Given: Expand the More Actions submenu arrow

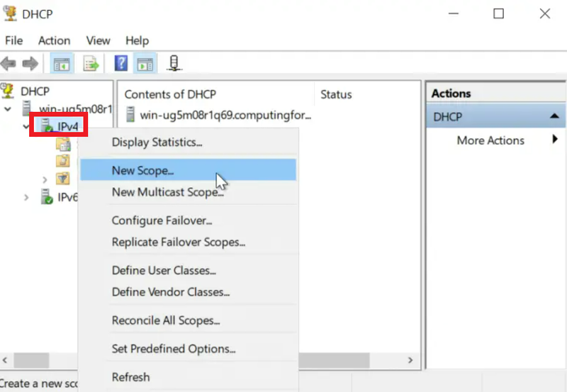Looking at the screenshot, I should 555,139.
